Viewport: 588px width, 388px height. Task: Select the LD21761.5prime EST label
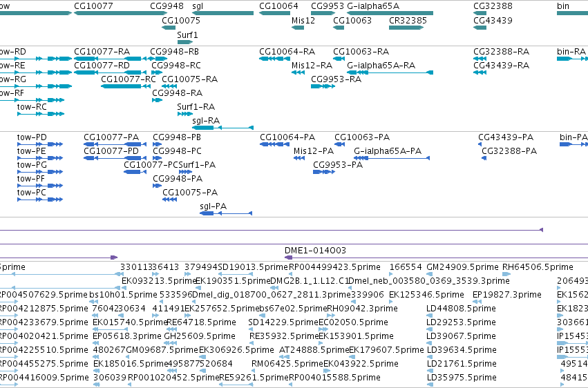(461, 364)
